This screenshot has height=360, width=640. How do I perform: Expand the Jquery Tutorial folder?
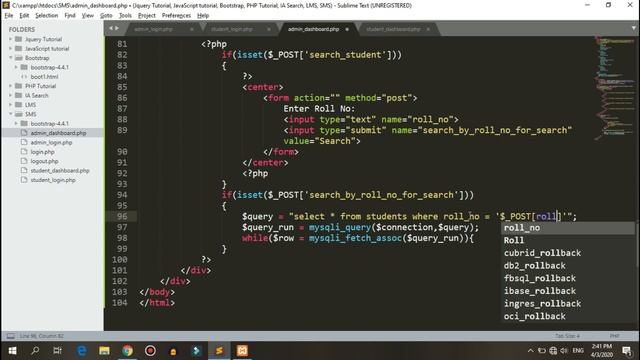click(11, 39)
